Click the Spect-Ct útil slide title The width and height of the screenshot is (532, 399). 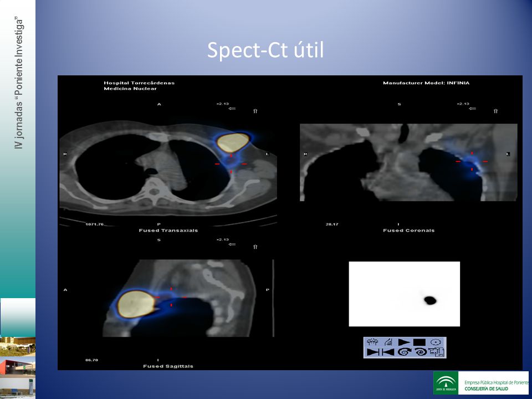coord(265,50)
